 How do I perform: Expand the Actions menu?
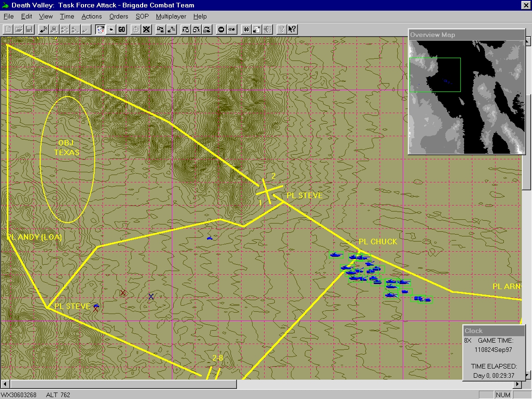pos(91,16)
